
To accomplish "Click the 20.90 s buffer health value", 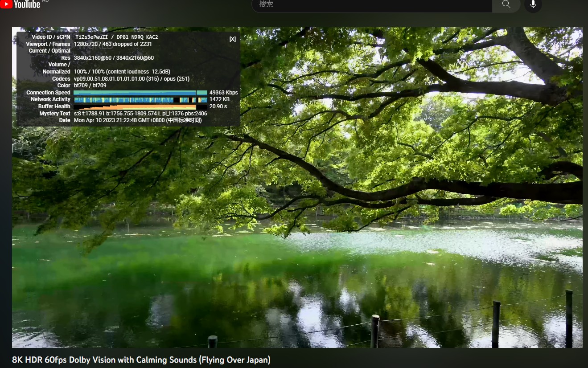I will point(218,106).
